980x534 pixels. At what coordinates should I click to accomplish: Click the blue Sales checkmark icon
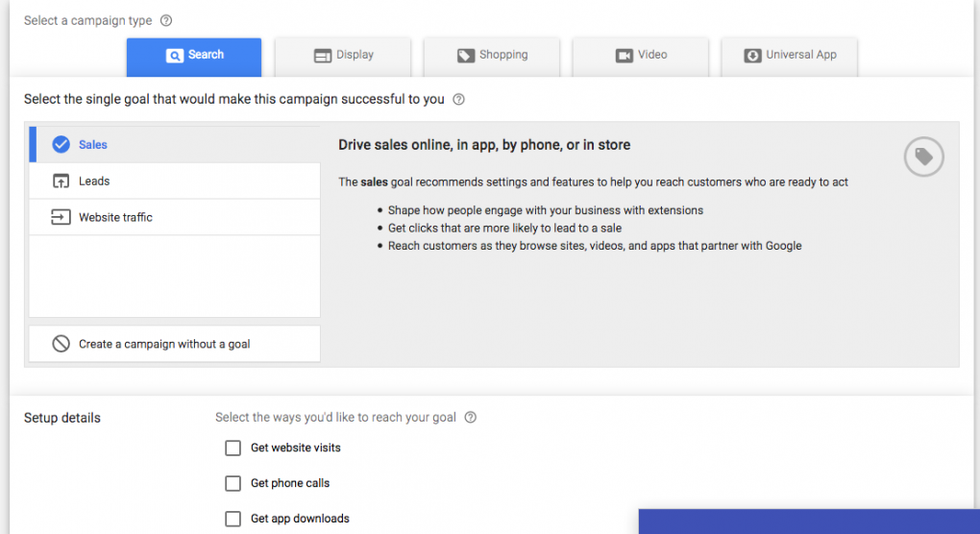[61, 144]
